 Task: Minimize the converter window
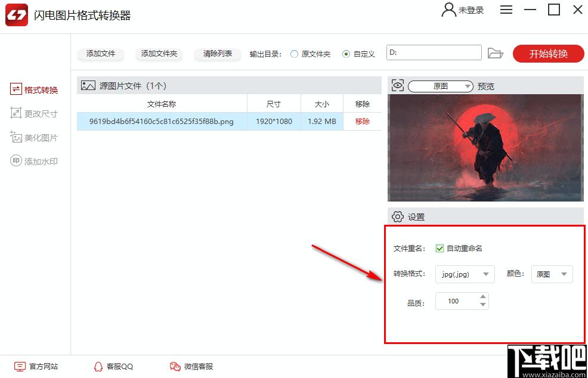[x=530, y=10]
